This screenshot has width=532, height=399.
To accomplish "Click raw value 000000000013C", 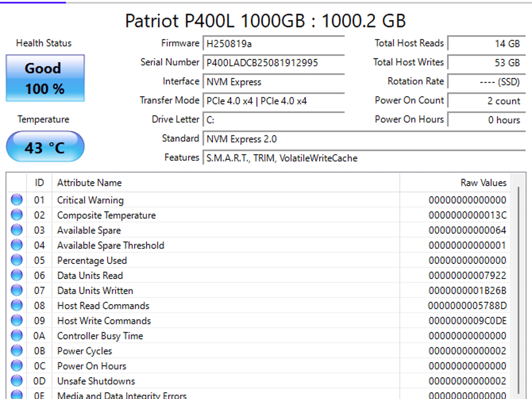I will 467,215.
